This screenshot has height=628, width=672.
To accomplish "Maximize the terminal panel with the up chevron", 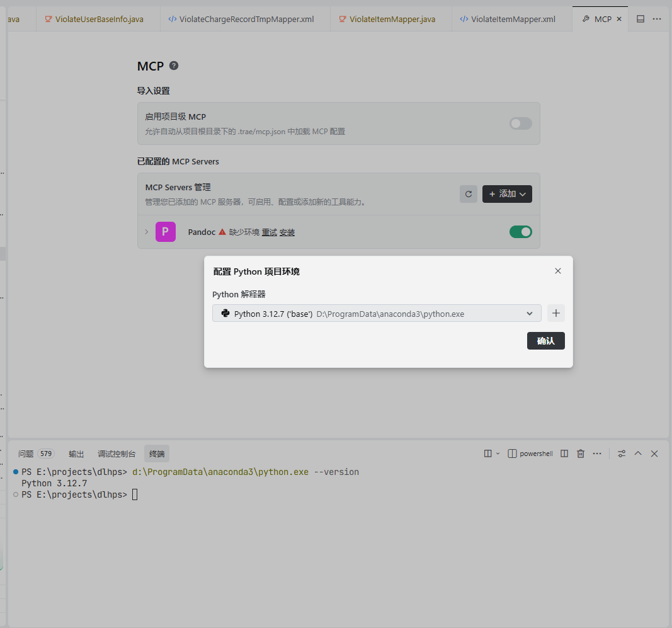I will pos(638,454).
